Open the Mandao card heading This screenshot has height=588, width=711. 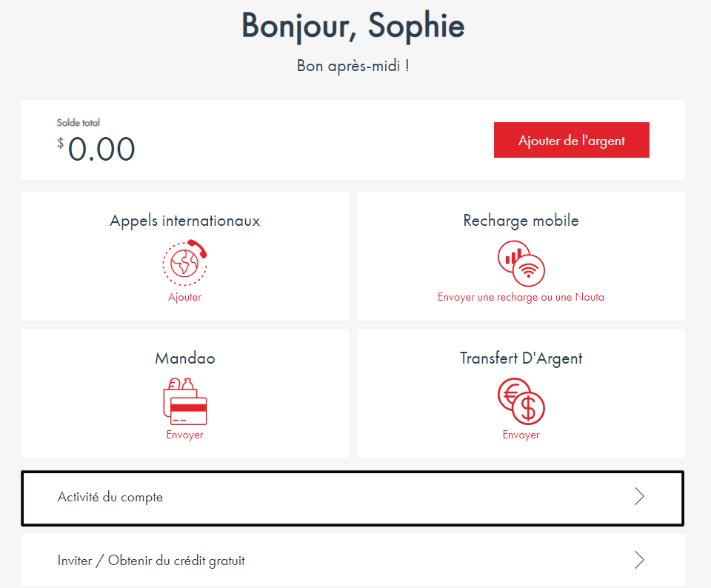pyautogui.click(x=184, y=358)
